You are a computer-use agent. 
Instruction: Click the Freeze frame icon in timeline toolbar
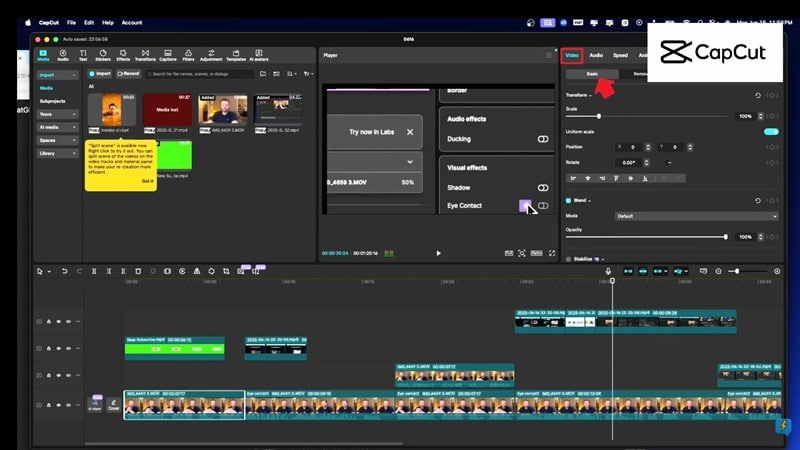coord(167,271)
